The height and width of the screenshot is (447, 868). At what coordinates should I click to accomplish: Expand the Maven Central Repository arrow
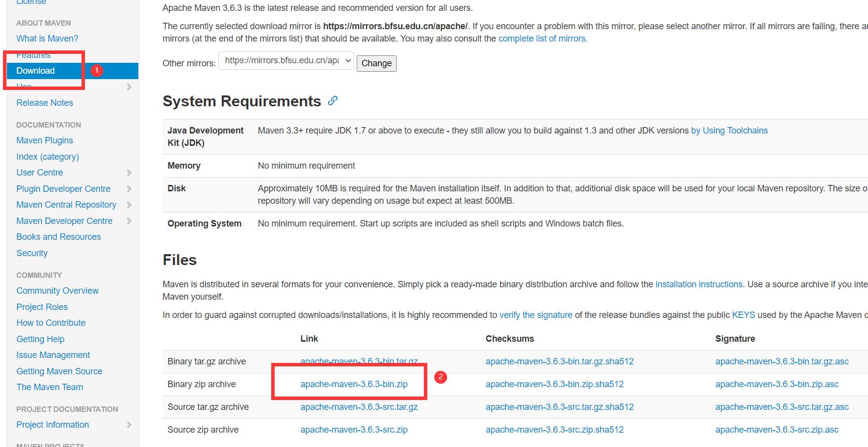(x=129, y=205)
